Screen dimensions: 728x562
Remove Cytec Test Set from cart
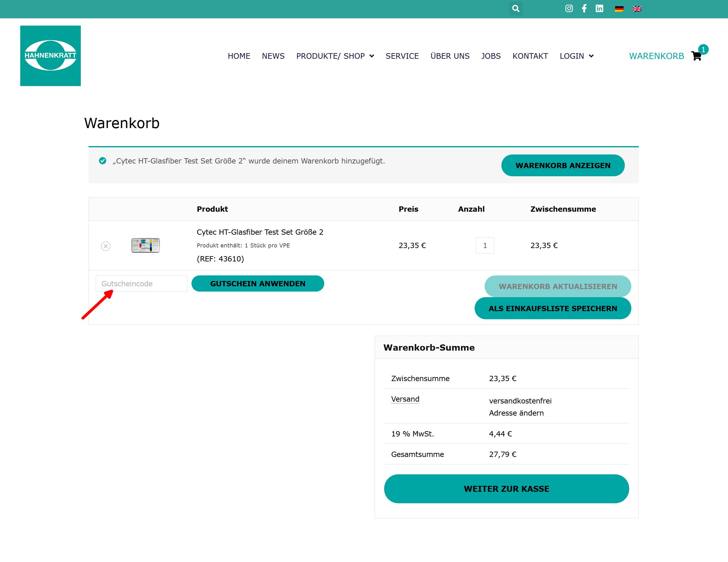click(x=106, y=246)
